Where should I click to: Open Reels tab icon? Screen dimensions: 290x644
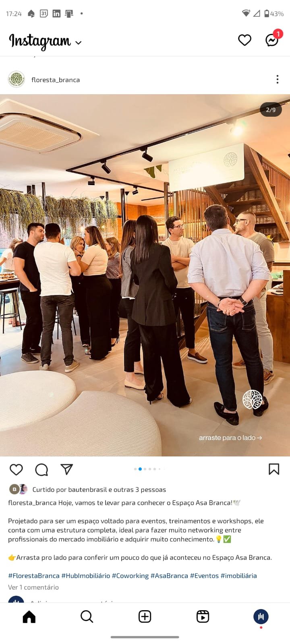[203, 617]
